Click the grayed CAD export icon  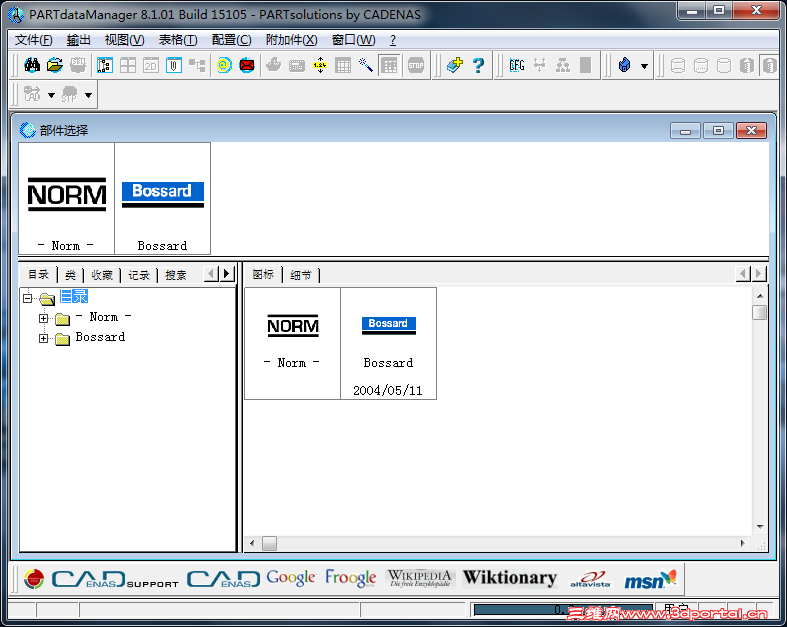(32, 94)
